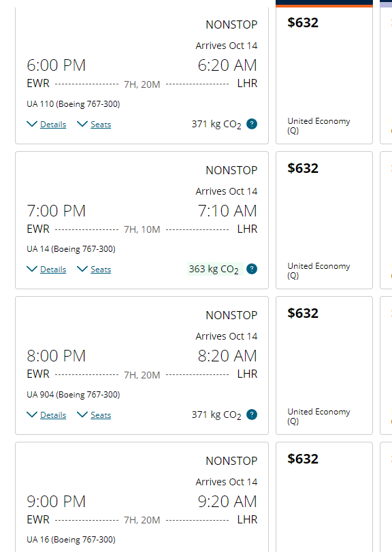Open Details link for UA 14

coord(53,270)
